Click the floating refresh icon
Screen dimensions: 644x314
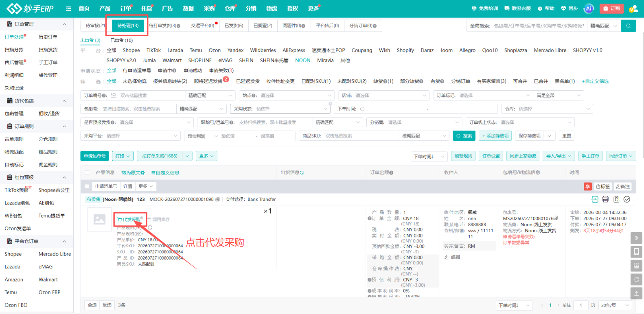click(636, 279)
